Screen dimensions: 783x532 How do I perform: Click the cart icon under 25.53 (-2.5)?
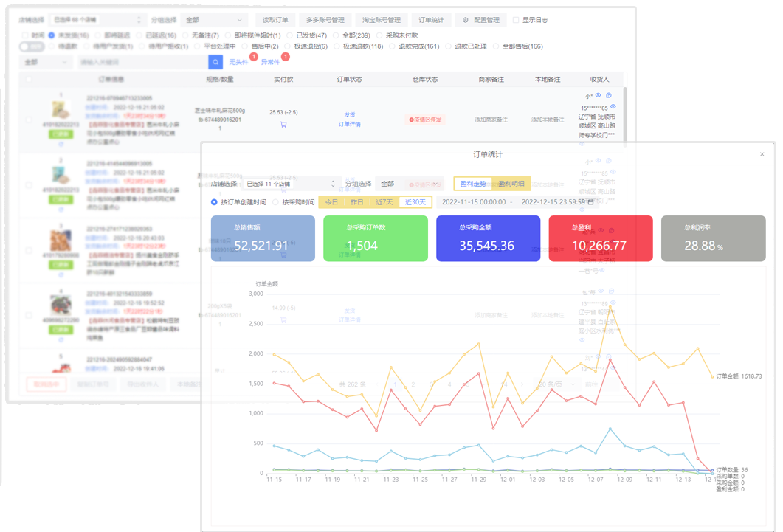pyautogui.click(x=283, y=125)
